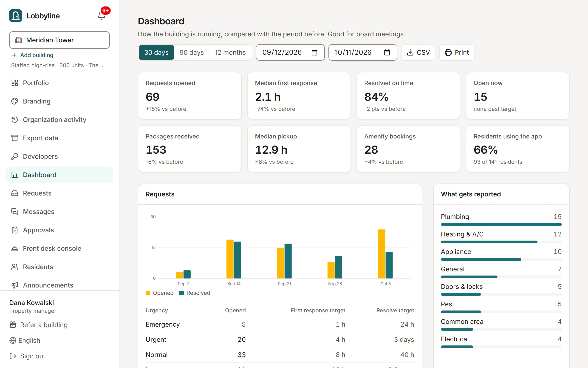This screenshot has width=588, height=368.
Task: Click the Median first response card
Action: pos(299,96)
